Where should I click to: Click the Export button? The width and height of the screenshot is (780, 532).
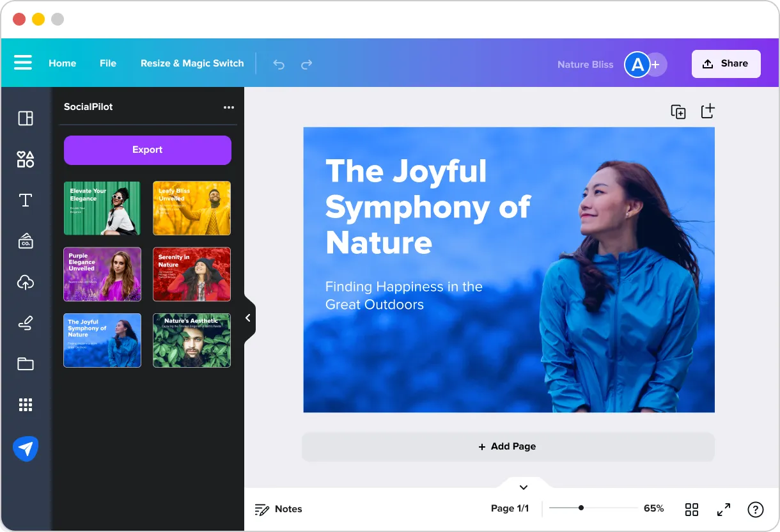click(147, 150)
